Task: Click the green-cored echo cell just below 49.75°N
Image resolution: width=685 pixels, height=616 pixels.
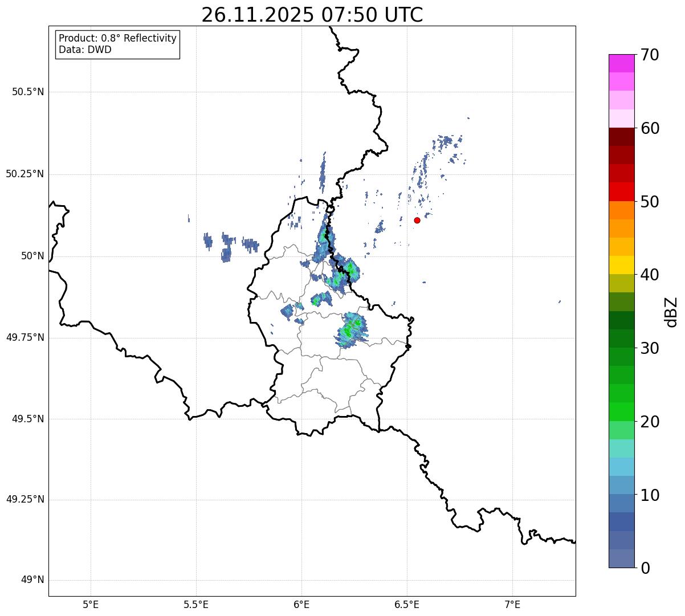Action: point(351,330)
